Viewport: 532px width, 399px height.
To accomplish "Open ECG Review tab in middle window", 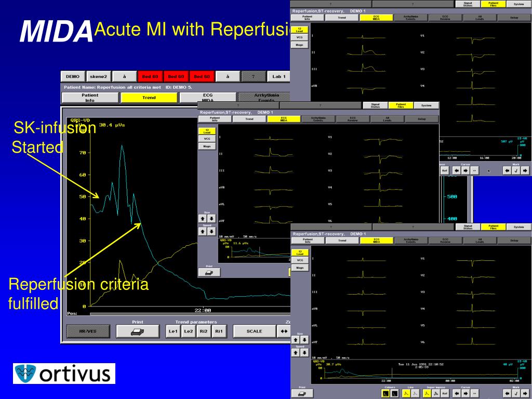I will click(353, 119).
